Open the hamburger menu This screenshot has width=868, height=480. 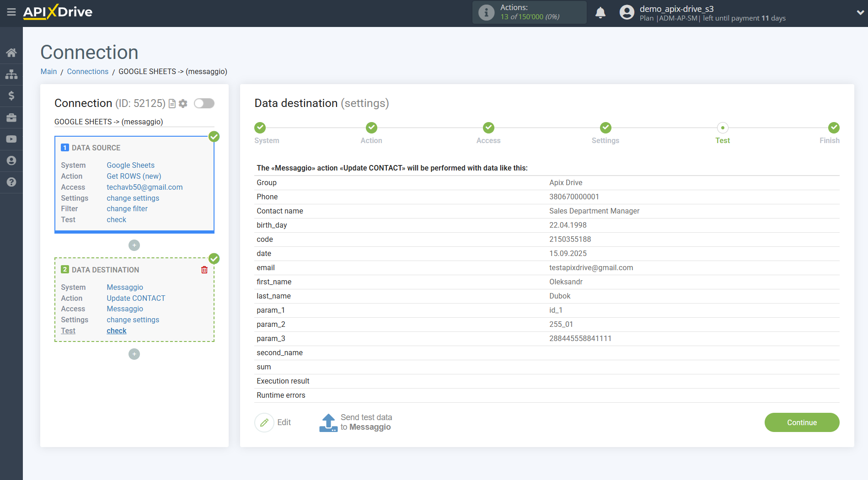point(11,12)
